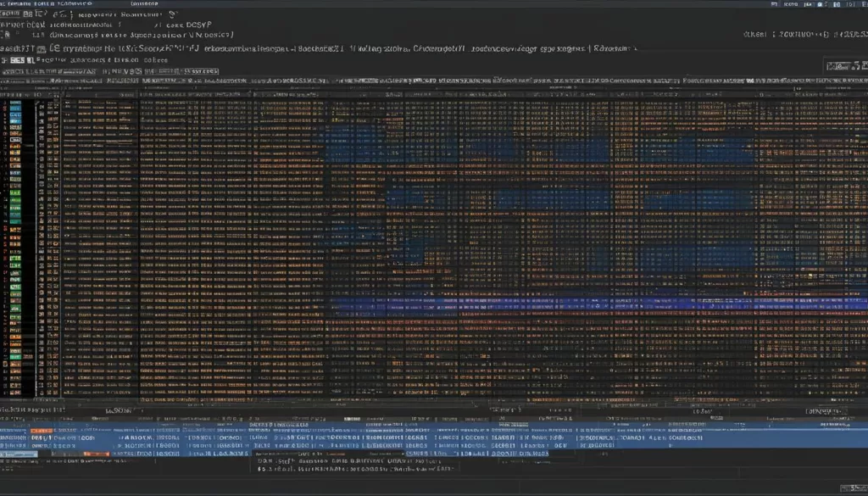The width and height of the screenshot is (868, 496).
Task: Open the first menu in the top menu bar
Action: coord(17,3)
